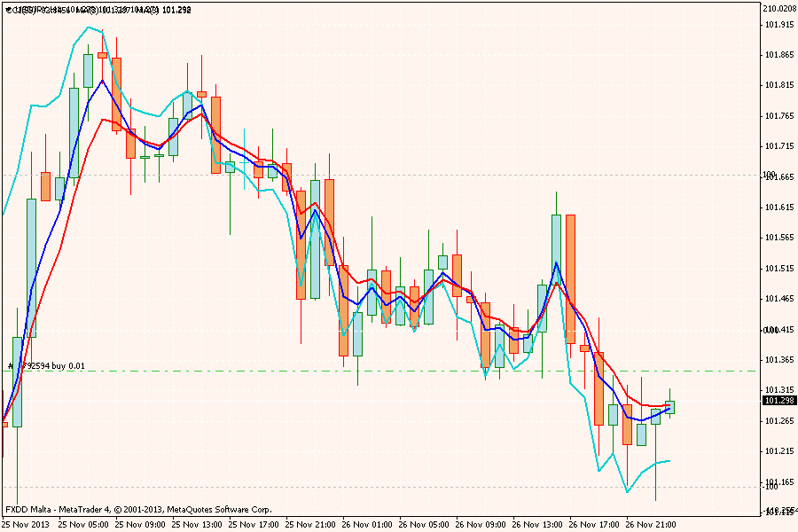Screen dimensions: 798x532
Task: Click the 101.665 price axis label
Action: pos(778,177)
